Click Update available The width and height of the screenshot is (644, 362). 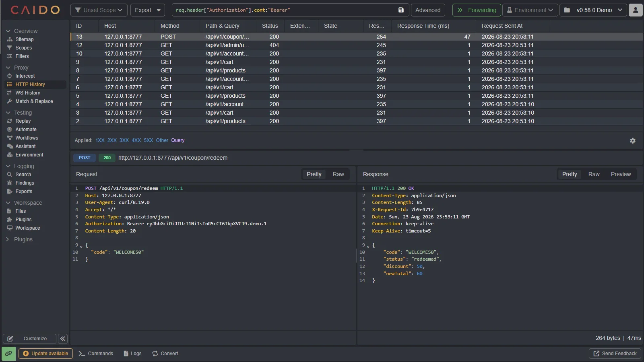45,354
